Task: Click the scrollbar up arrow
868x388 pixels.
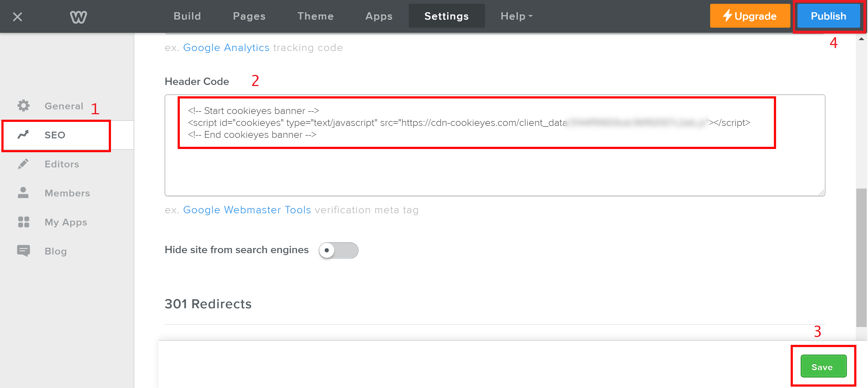Action: coord(861,39)
